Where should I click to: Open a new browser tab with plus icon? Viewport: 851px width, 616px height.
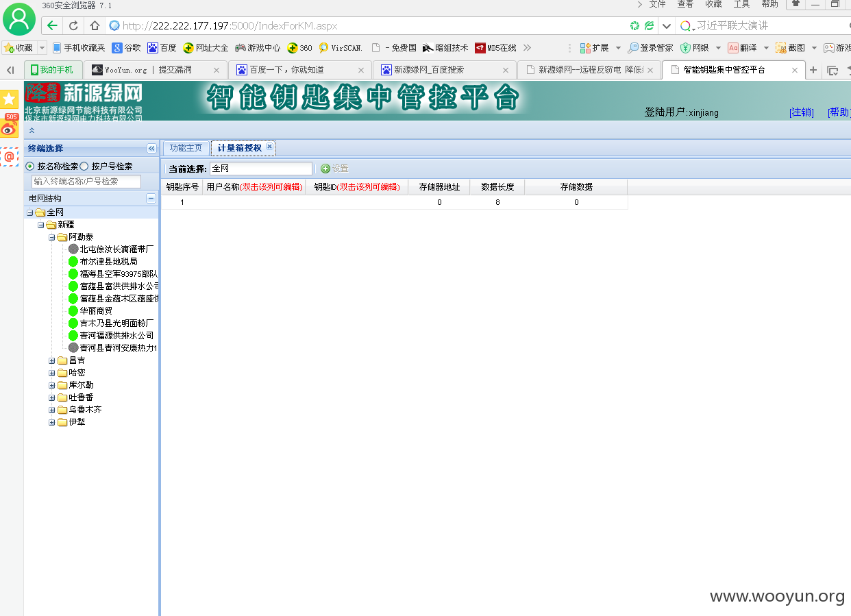click(813, 70)
